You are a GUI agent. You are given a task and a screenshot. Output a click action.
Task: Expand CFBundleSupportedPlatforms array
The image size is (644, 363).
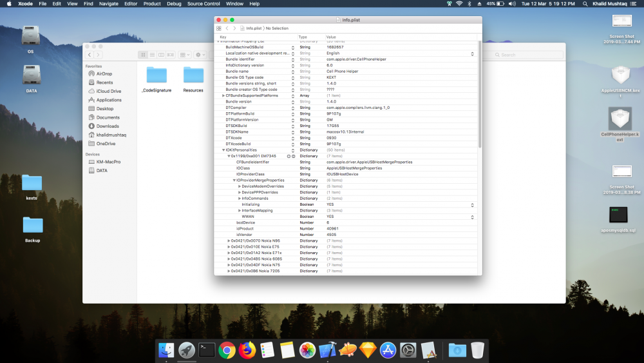(x=223, y=95)
